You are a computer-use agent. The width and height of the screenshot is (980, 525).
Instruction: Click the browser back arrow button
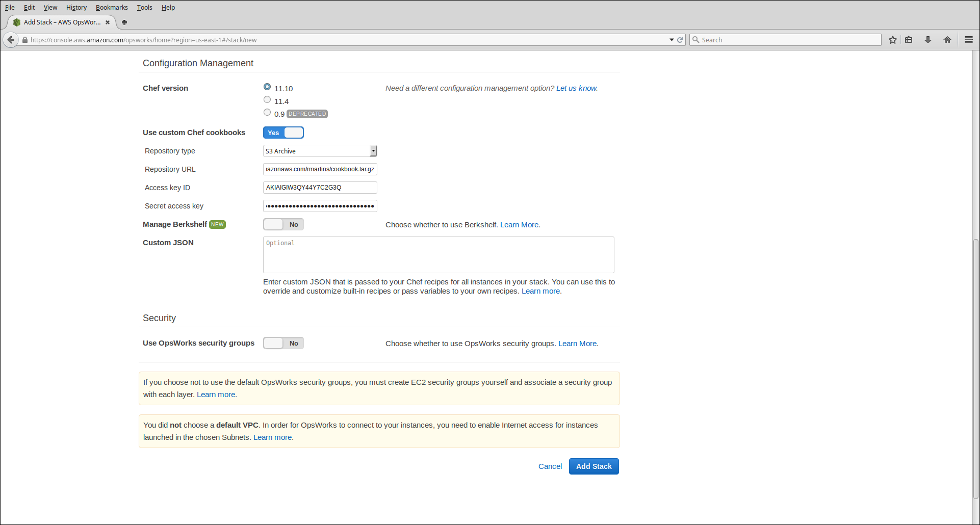pos(11,40)
